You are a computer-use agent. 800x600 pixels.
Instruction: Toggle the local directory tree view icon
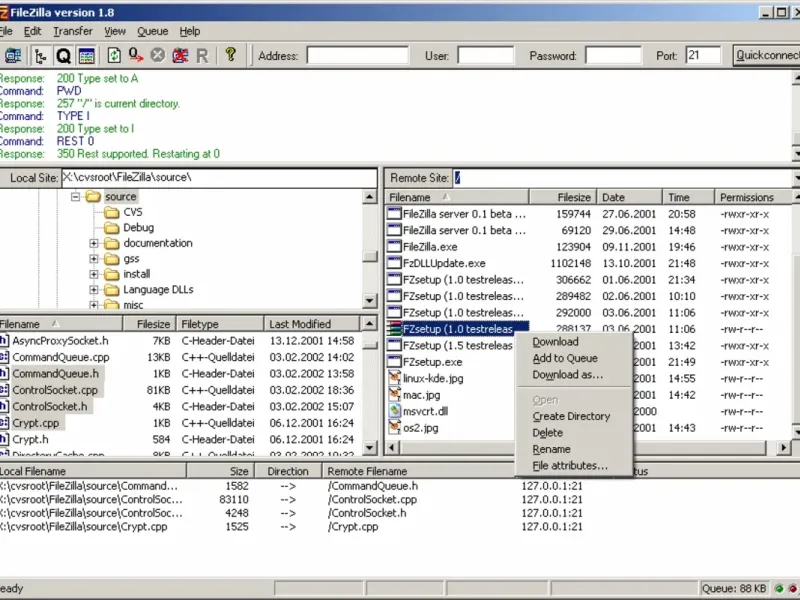pos(41,56)
